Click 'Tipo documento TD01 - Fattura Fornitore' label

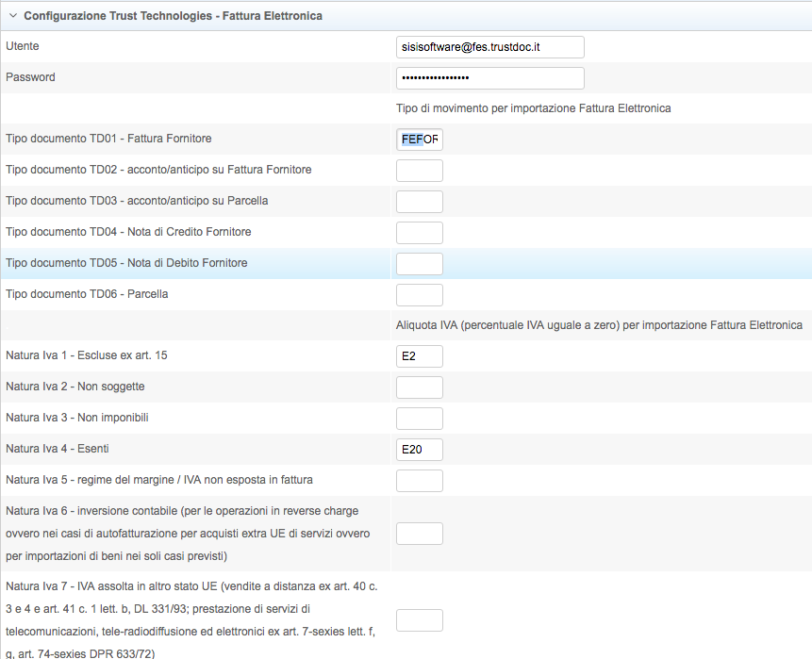[x=108, y=139]
